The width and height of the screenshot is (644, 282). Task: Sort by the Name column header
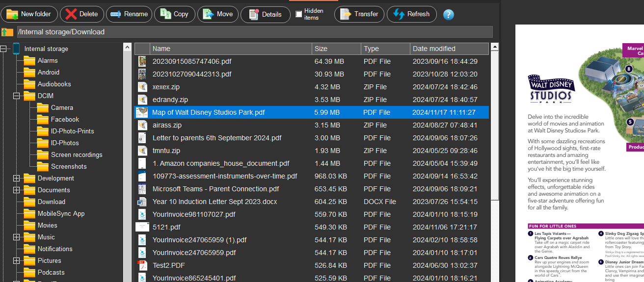(231, 49)
